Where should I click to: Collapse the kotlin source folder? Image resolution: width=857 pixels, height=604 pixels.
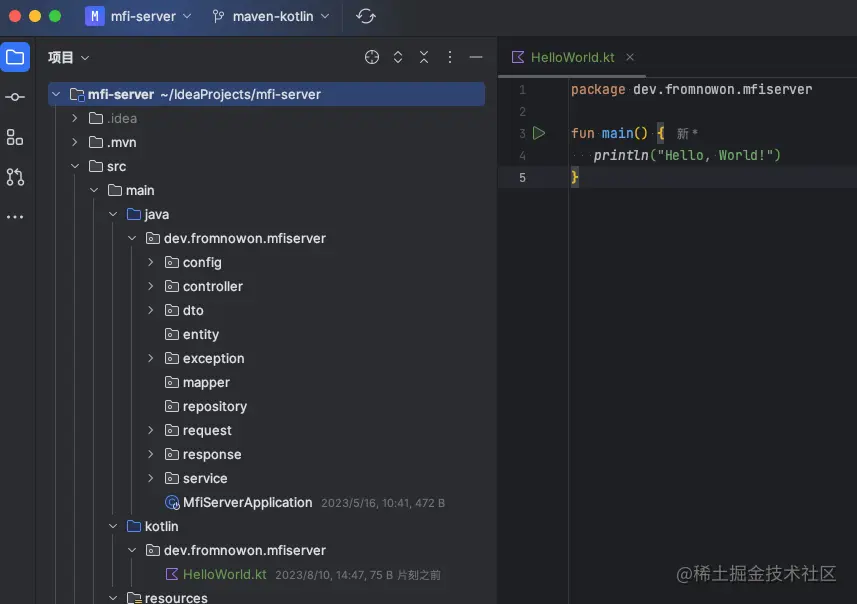tap(113, 526)
